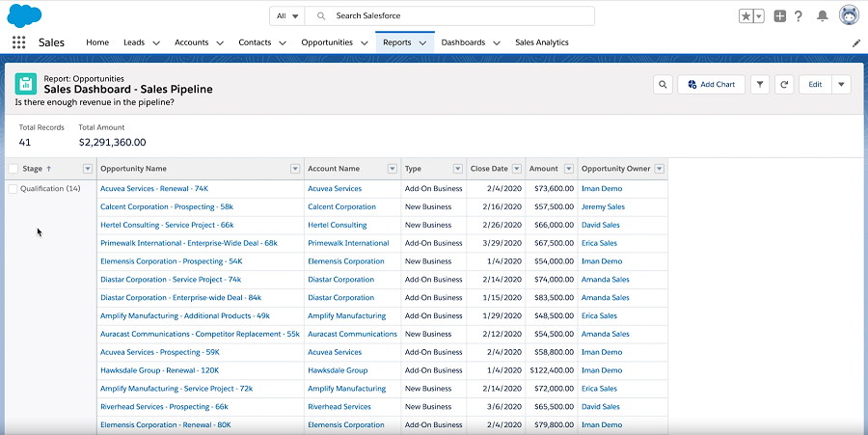Toggle the report filter funnel icon
The width and height of the screenshot is (868, 435).
click(759, 85)
